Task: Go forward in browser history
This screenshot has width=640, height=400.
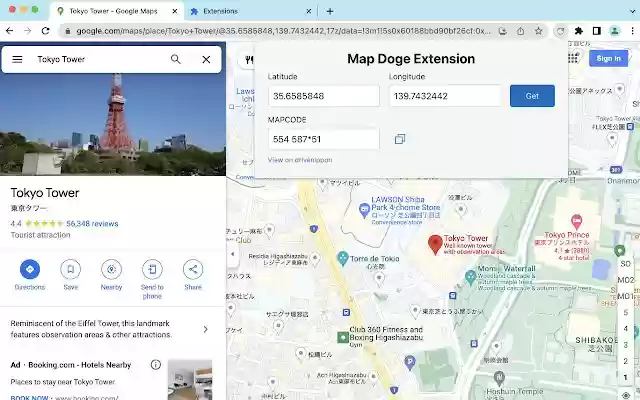Action: pos(28,31)
